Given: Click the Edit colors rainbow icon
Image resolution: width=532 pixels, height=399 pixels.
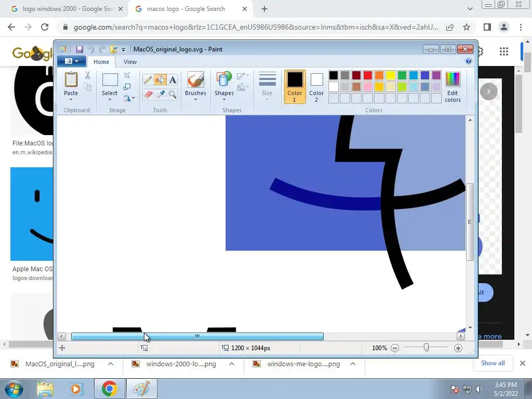Looking at the screenshot, I should tap(453, 79).
